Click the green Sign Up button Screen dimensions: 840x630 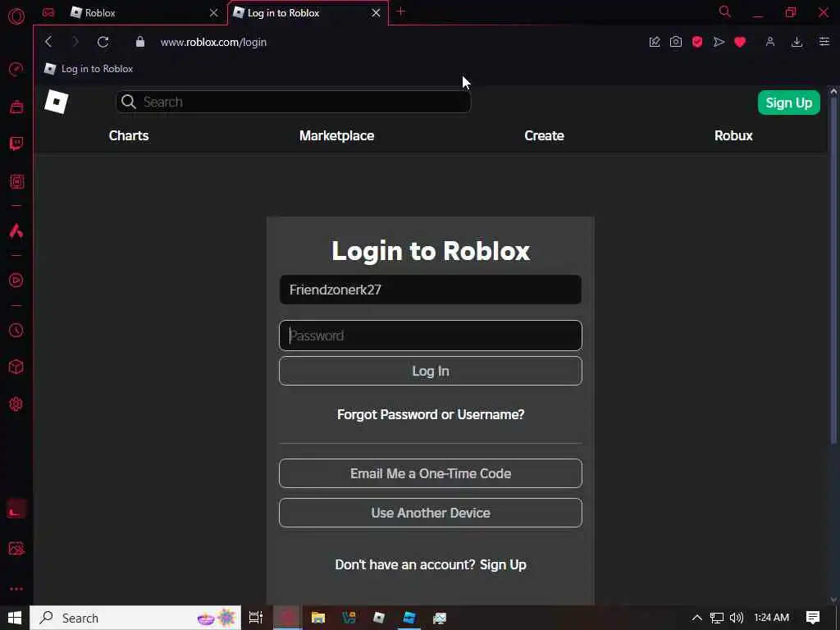(x=788, y=103)
